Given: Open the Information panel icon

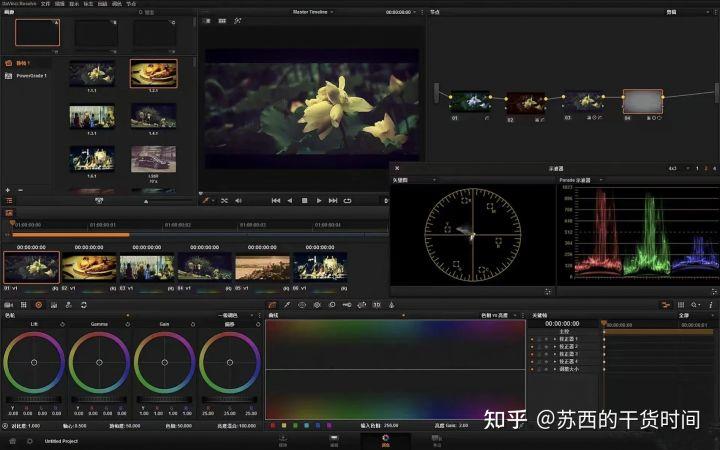Looking at the screenshot, I should [711, 305].
